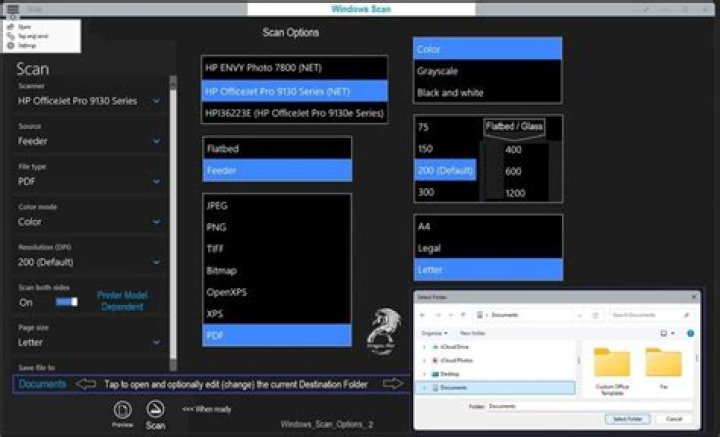Click the Select Folder button
This screenshot has height=437, width=720.
[x=627, y=419]
